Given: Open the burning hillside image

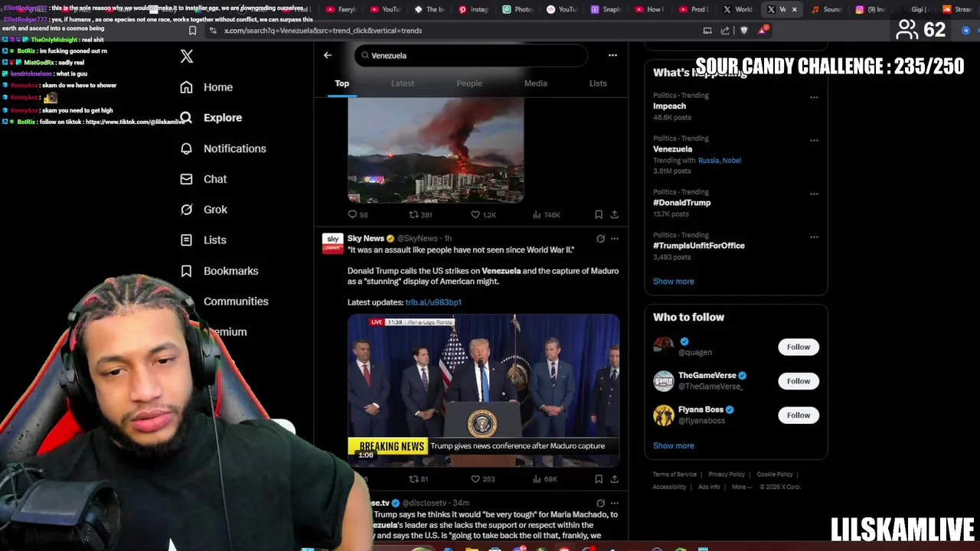Looking at the screenshot, I should 436,151.
